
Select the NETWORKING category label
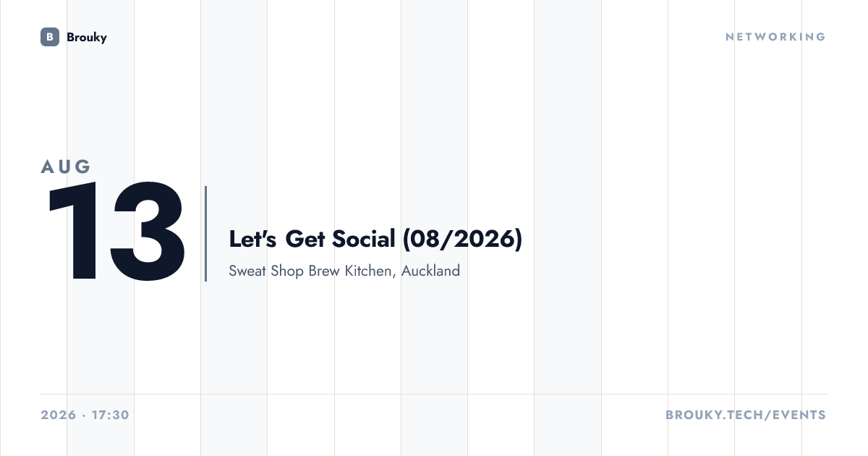click(x=775, y=37)
